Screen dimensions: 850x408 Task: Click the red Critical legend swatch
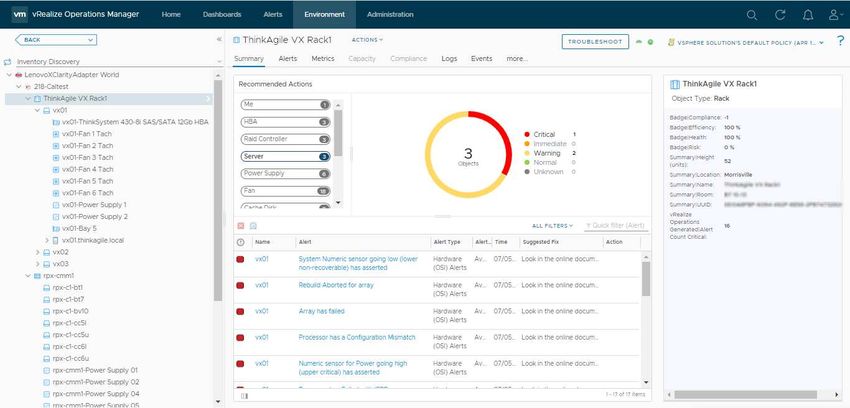pos(527,134)
